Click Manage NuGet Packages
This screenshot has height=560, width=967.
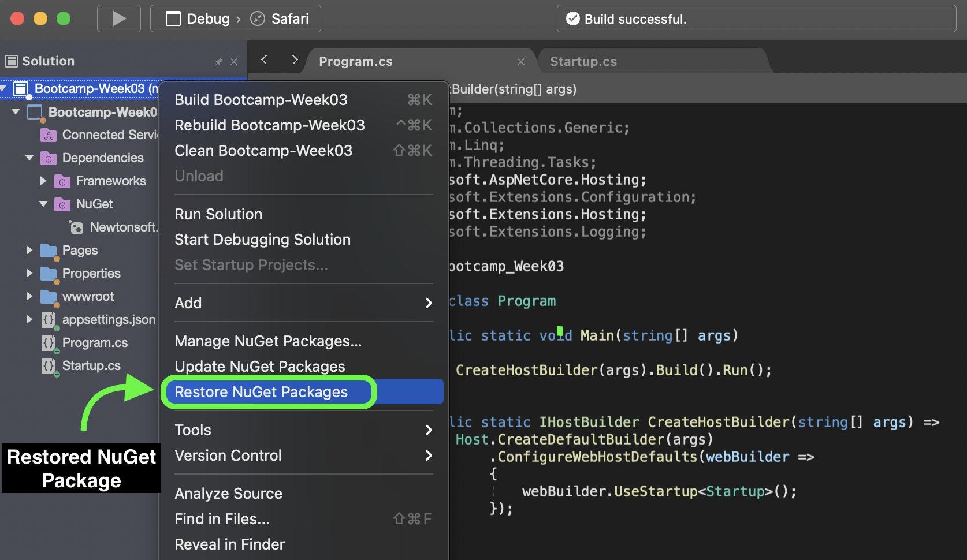click(x=268, y=341)
